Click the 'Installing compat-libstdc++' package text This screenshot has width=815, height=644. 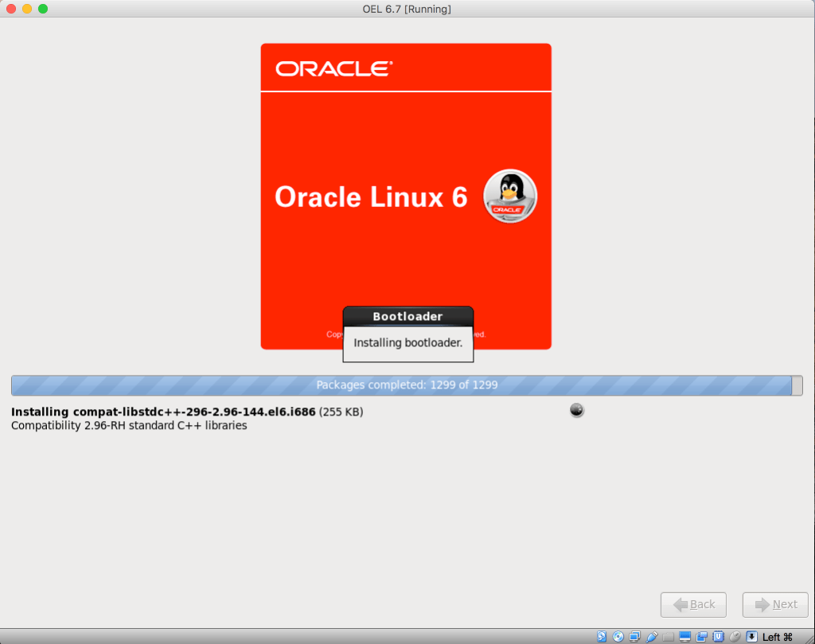pyautogui.click(x=163, y=412)
